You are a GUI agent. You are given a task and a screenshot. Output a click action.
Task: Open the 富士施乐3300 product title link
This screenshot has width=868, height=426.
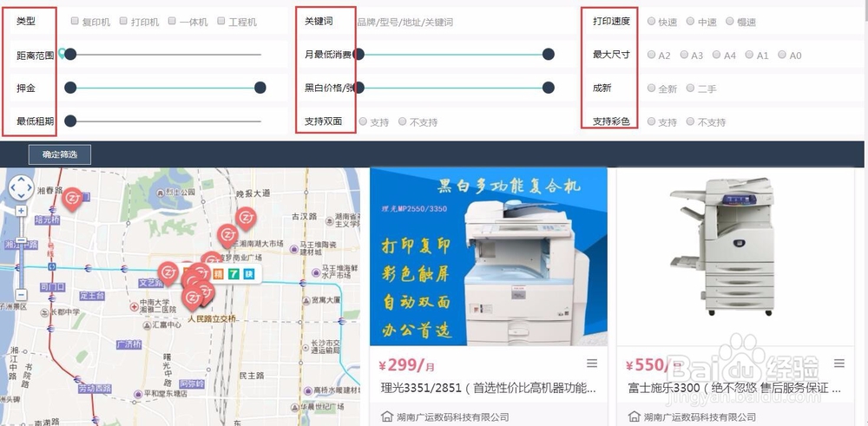(735, 389)
